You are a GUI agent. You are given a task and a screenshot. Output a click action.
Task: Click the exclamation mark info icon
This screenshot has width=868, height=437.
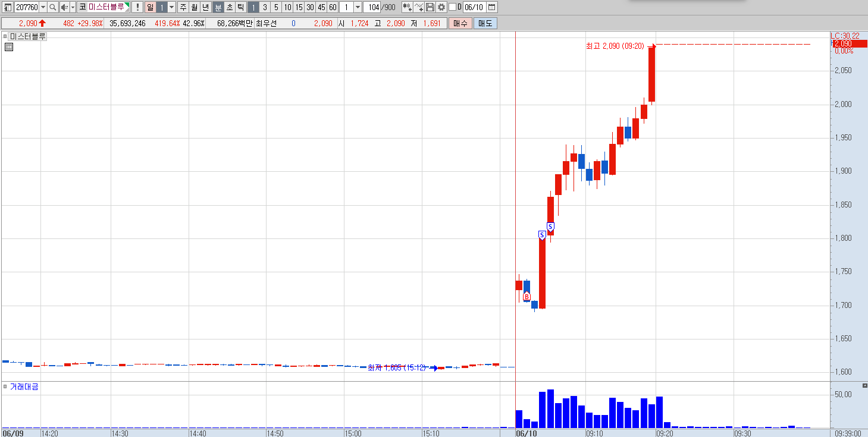click(x=137, y=7)
